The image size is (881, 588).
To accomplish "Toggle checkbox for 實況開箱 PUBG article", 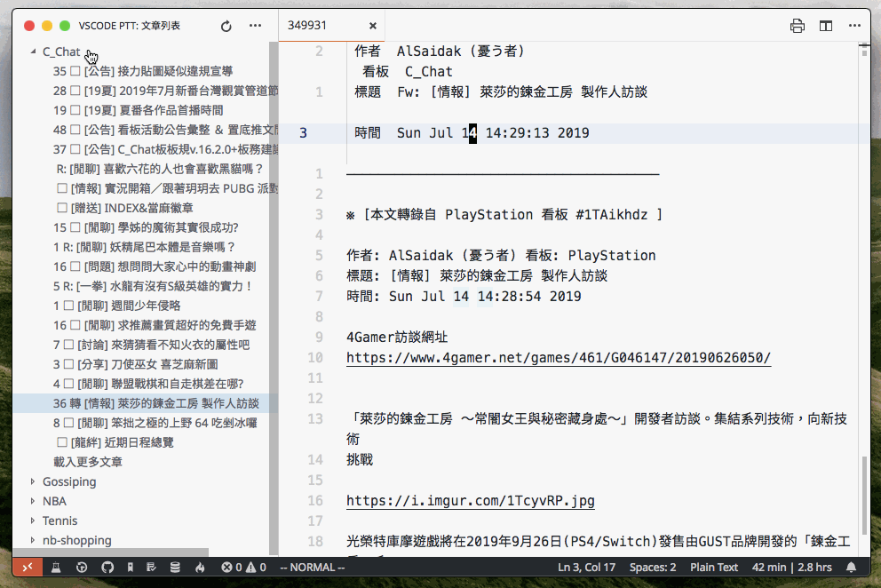I will tap(62, 188).
